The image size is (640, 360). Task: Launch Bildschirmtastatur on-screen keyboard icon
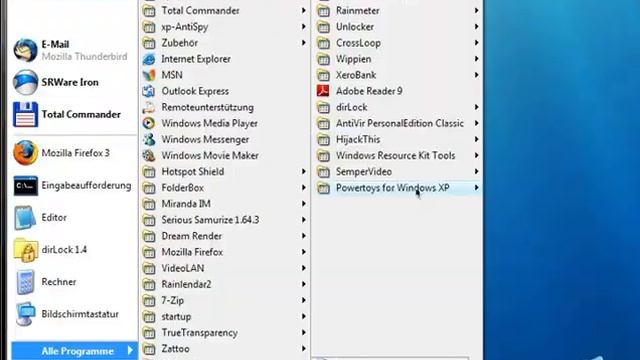point(25,314)
